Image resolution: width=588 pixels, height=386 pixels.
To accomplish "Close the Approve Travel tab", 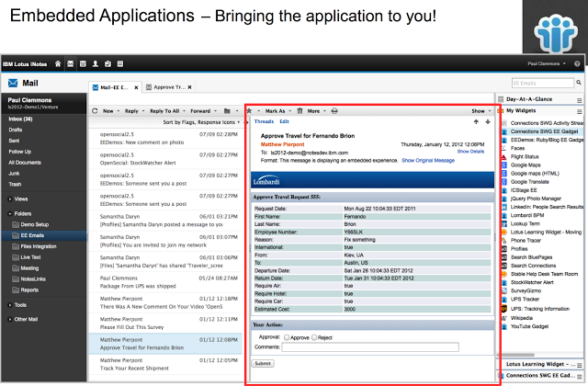I will click(x=190, y=87).
